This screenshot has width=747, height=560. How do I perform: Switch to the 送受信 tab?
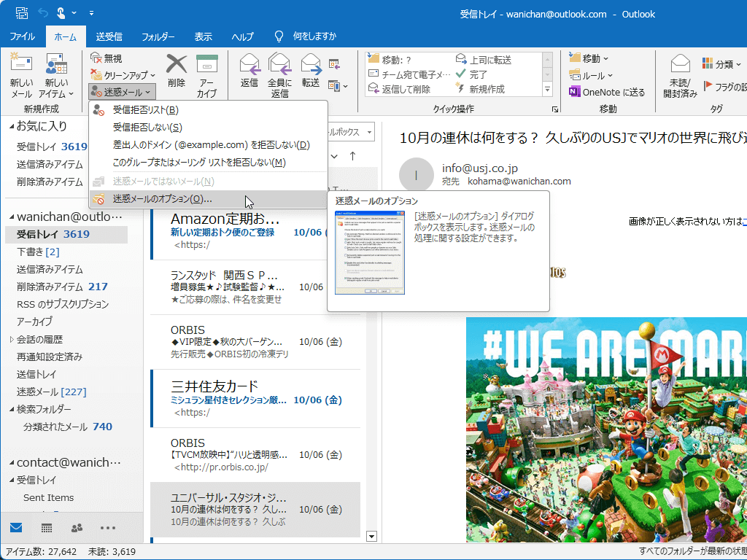[109, 36]
